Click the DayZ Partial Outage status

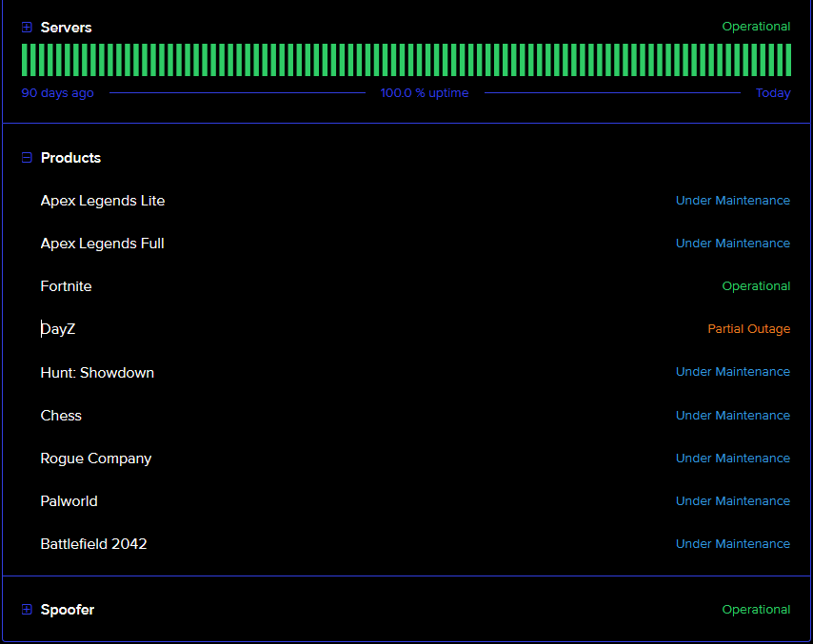748,329
